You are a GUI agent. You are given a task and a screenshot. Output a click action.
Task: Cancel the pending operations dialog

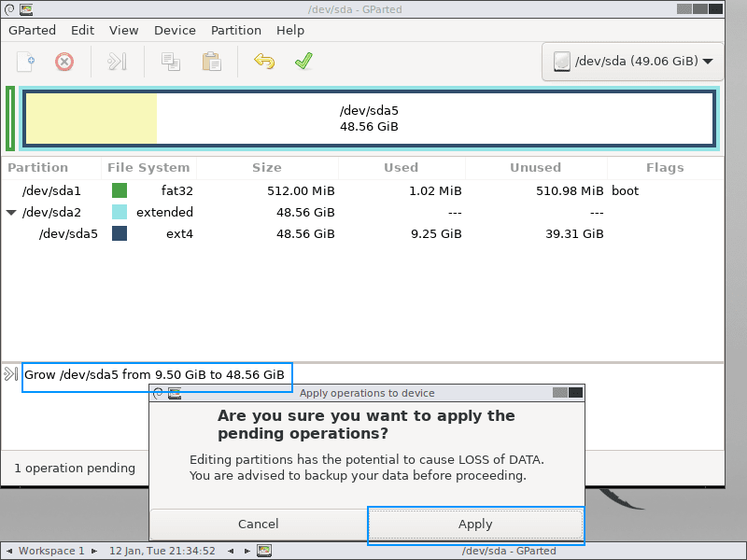258,524
